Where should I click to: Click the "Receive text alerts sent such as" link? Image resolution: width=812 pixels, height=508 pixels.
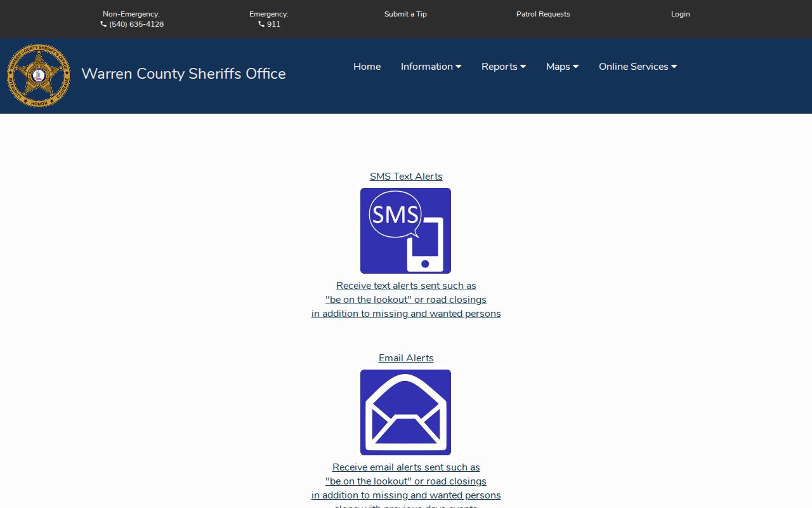(x=406, y=286)
